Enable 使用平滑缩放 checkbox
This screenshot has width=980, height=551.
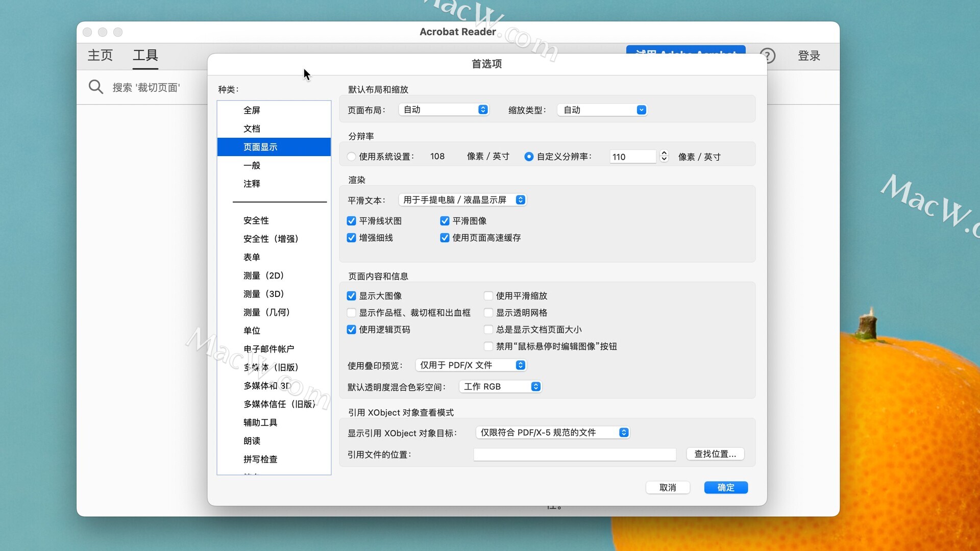(x=488, y=296)
